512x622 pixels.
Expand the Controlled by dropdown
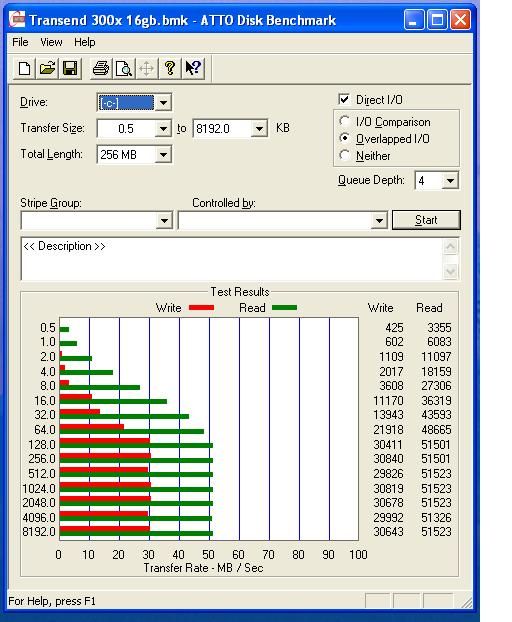379,221
